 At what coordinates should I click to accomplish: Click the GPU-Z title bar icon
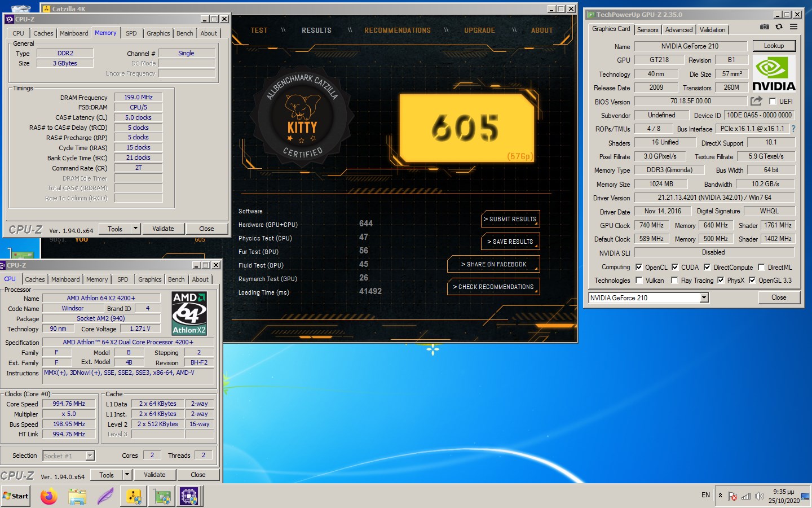click(x=591, y=15)
